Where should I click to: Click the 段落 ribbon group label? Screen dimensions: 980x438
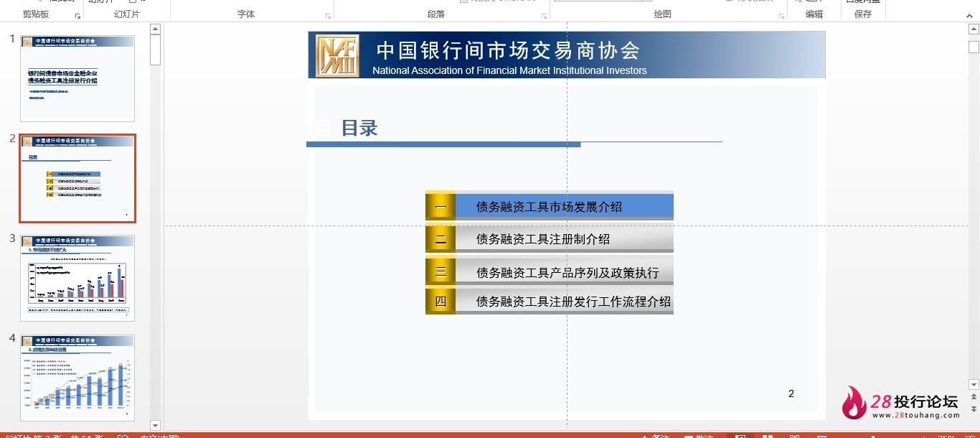(436, 14)
